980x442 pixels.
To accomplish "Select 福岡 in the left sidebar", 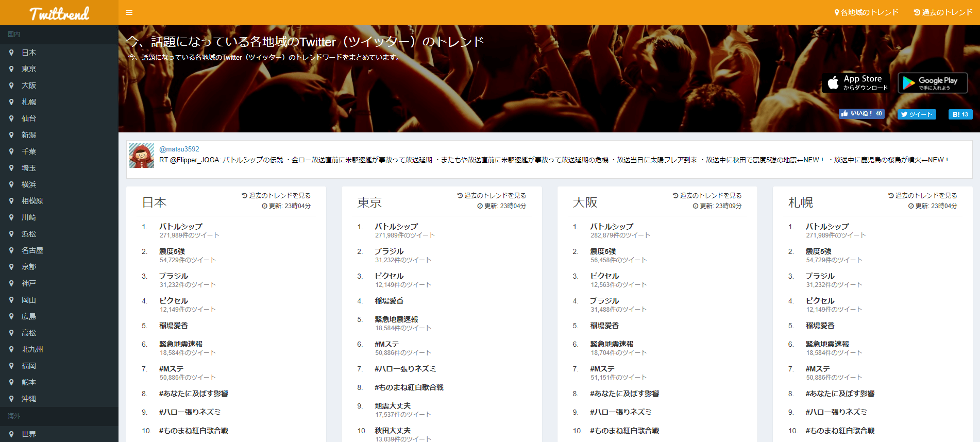I will click(29, 366).
